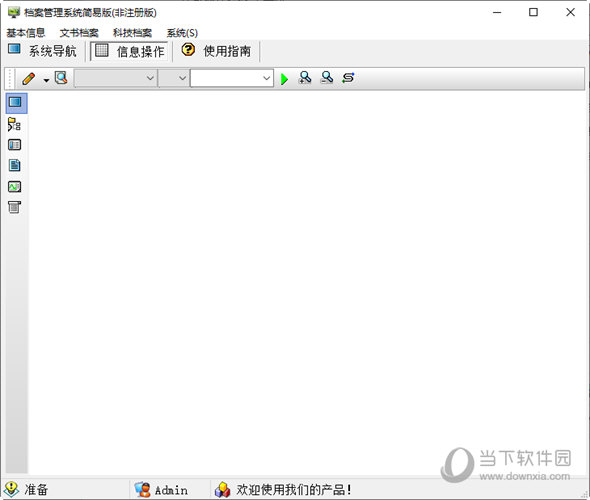Click the green S refresh icon
590x500 pixels.
tap(348, 78)
